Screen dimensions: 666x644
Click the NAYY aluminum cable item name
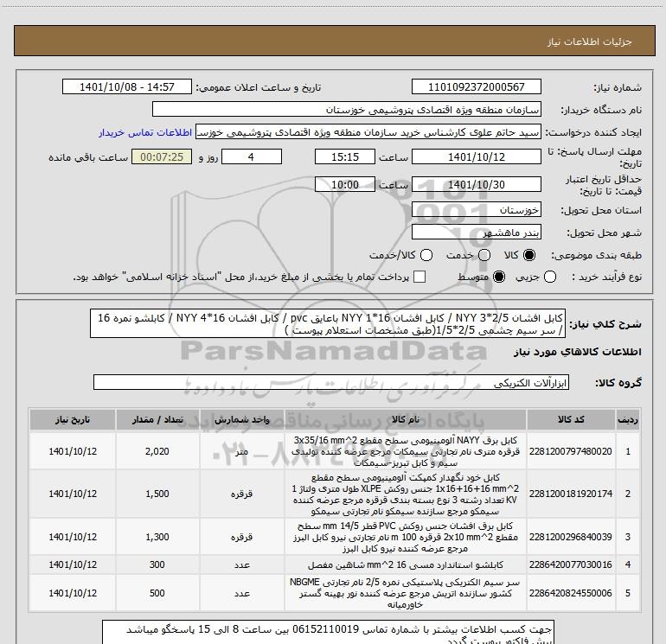point(405,451)
